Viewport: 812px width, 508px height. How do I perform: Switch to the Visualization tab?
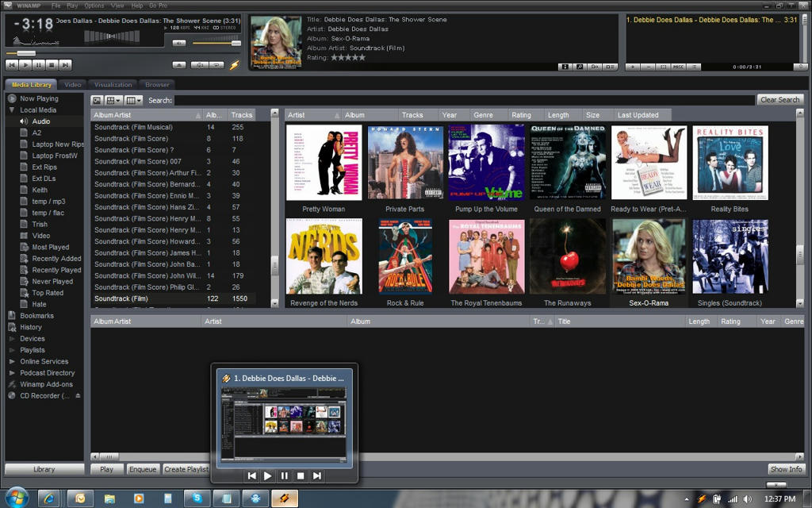pyautogui.click(x=113, y=84)
